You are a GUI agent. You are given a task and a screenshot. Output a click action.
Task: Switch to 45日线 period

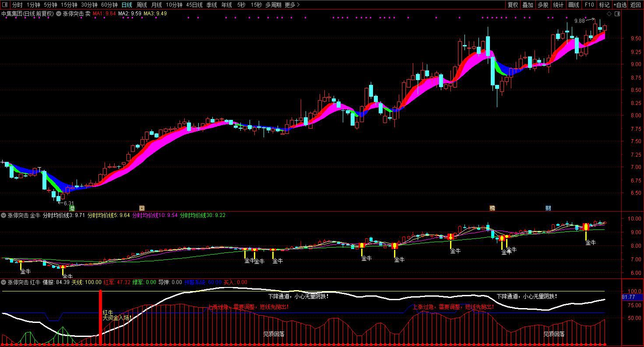(x=194, y=5)
